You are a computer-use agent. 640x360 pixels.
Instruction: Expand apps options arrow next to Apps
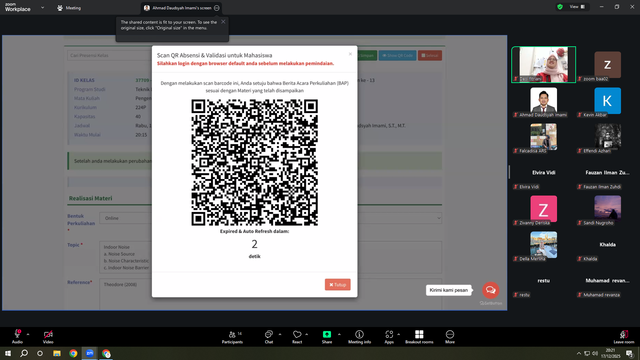[398, 334]
